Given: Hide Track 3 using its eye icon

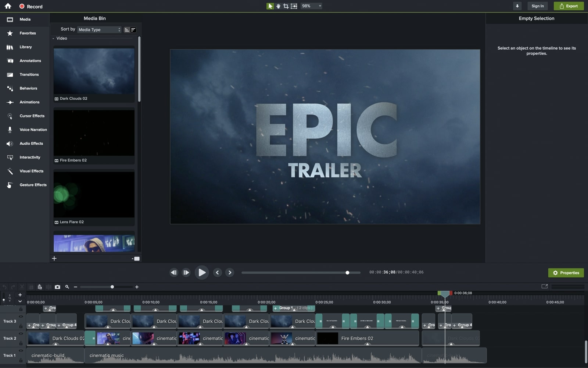Looking at the screenshot, I should pos(21,317).
